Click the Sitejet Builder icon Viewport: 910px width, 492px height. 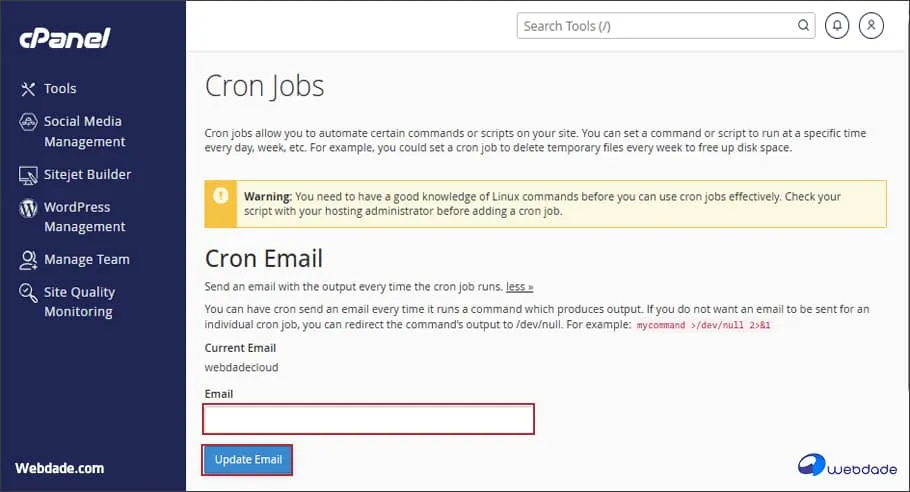pos(28,175)
